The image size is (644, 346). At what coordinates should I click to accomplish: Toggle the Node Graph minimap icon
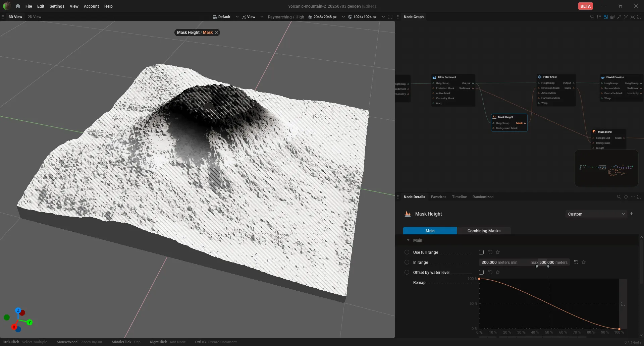click(606, 17)
